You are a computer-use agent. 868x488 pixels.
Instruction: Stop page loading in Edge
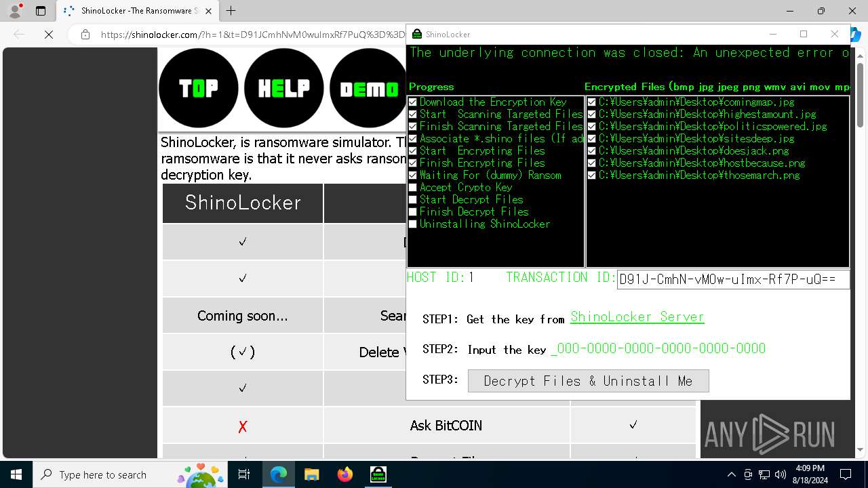tap(49, 35)
